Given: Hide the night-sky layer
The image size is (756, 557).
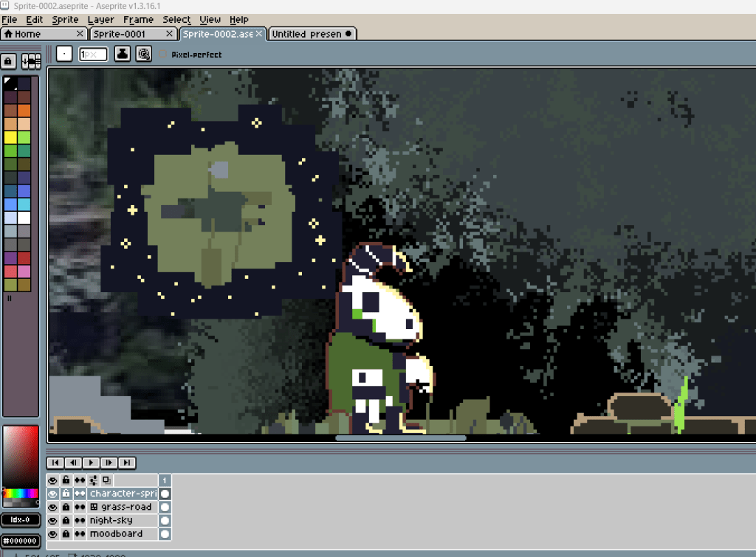Looking at the screenshot, I should 53,520.
